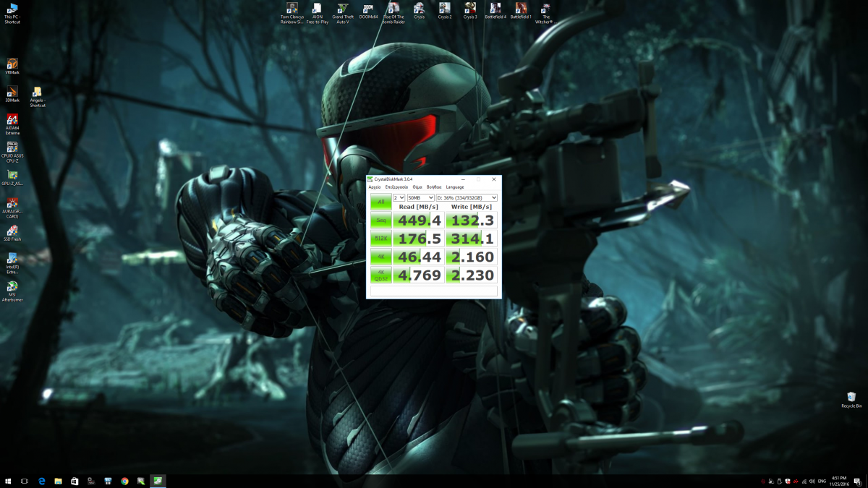Select the Crysis 2 desktop icon

[x=444, y=11]
